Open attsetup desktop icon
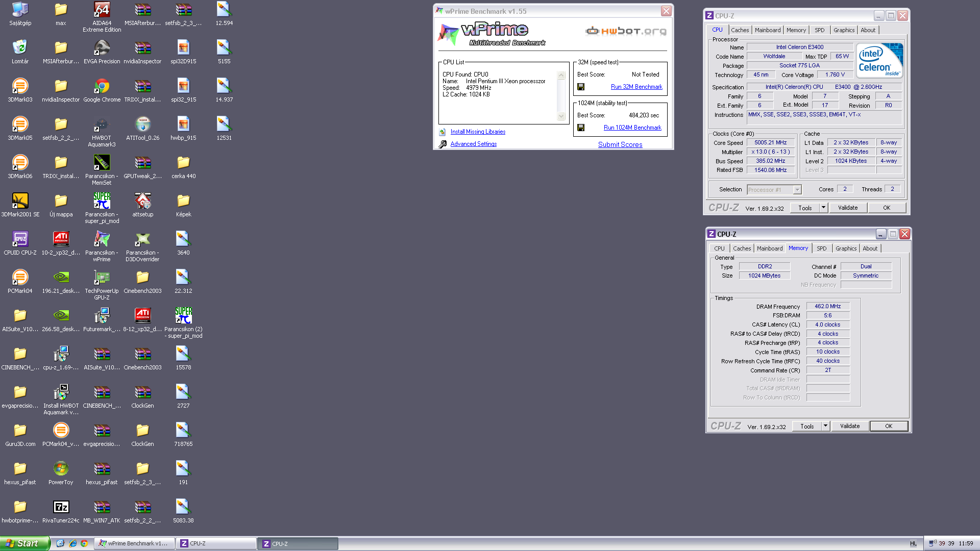 coord(142,201)
